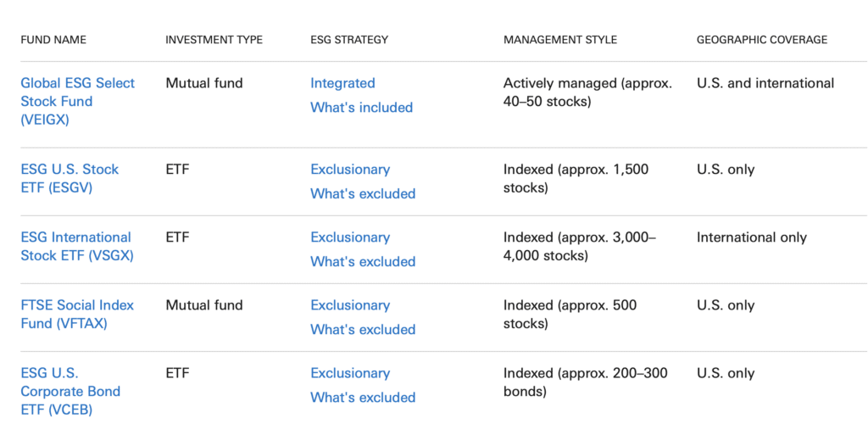Click the ESG STRATEGY column header
Screen dimensions: 868x435
pyautogui.click(x=349, y=40)
